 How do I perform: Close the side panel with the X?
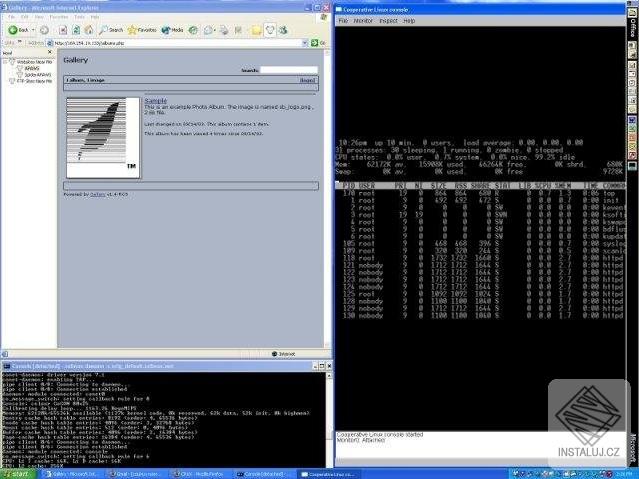[x=50, y=52]
